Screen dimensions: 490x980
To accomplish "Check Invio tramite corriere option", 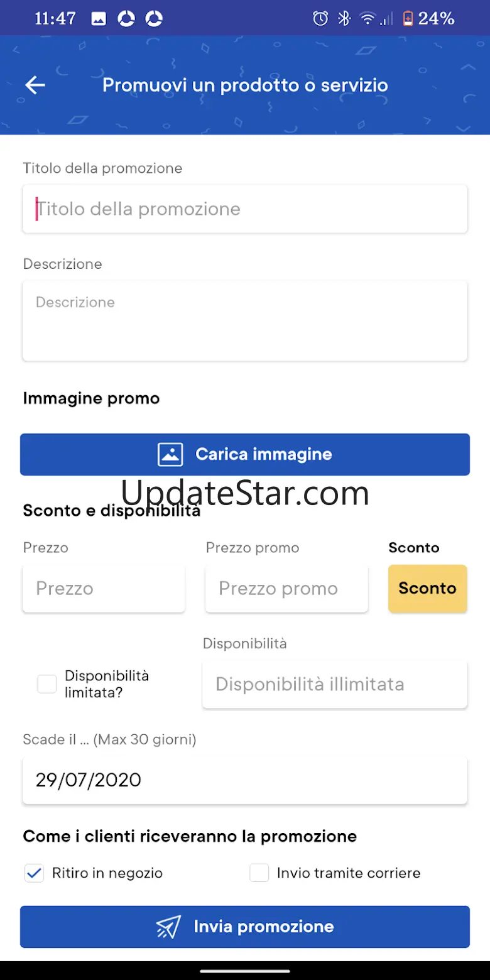I will [259, 873].
